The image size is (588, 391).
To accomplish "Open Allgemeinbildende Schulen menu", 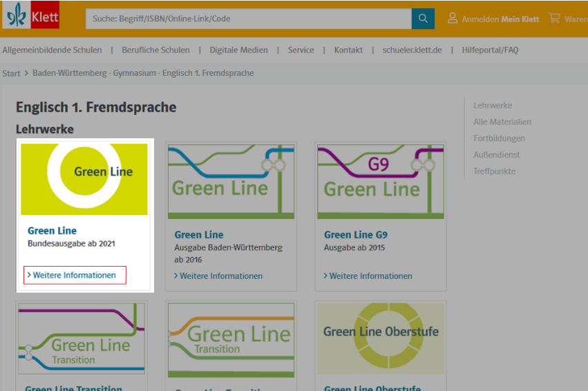I will pyautogui.click(x=52, y=50).
